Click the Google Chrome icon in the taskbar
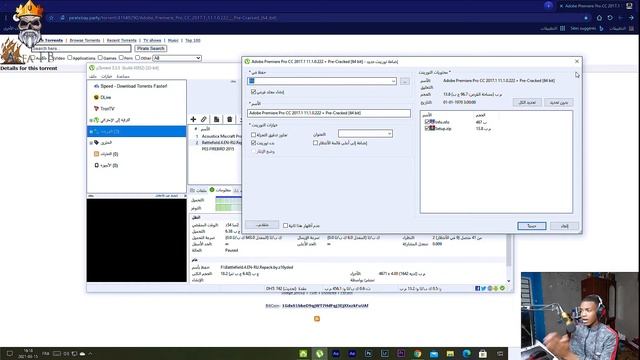The image size is (640, 360). click(417, 354)
